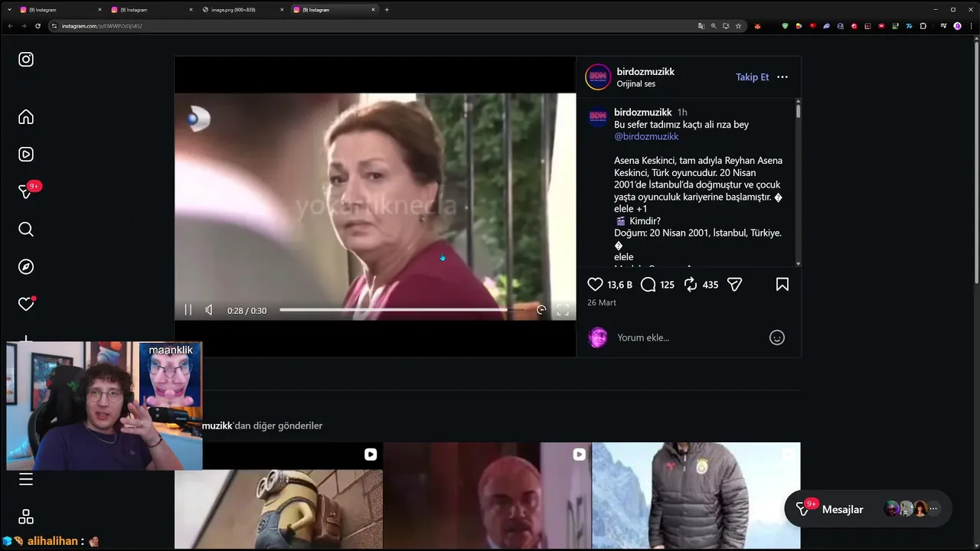Like the post with the heart icon
The height and width of the screenshot is (551, 980).
tap(595, 285)
